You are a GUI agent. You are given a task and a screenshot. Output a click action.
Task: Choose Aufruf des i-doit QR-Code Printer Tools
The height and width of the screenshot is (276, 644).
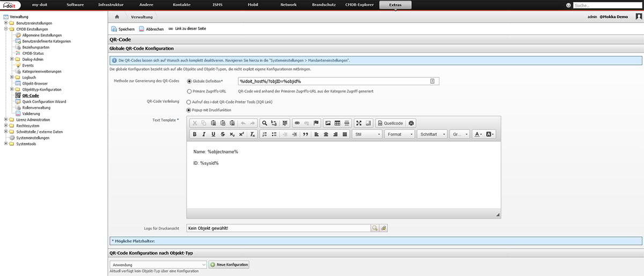click(x=189, y=101)
